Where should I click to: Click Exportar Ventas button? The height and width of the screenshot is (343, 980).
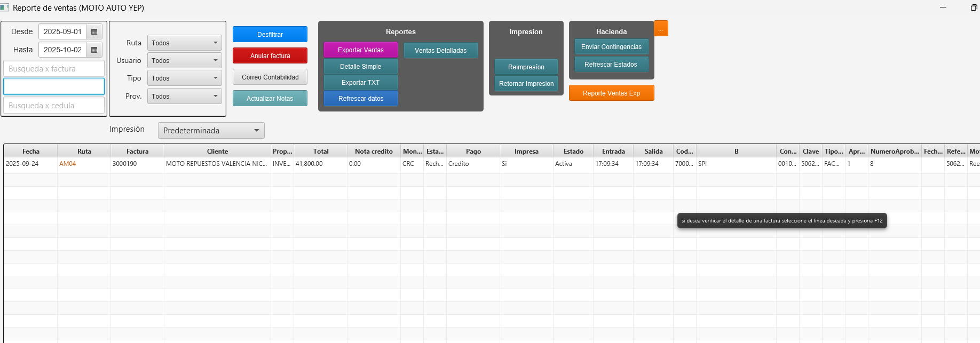pyautogui.click(x=360, y=50)
